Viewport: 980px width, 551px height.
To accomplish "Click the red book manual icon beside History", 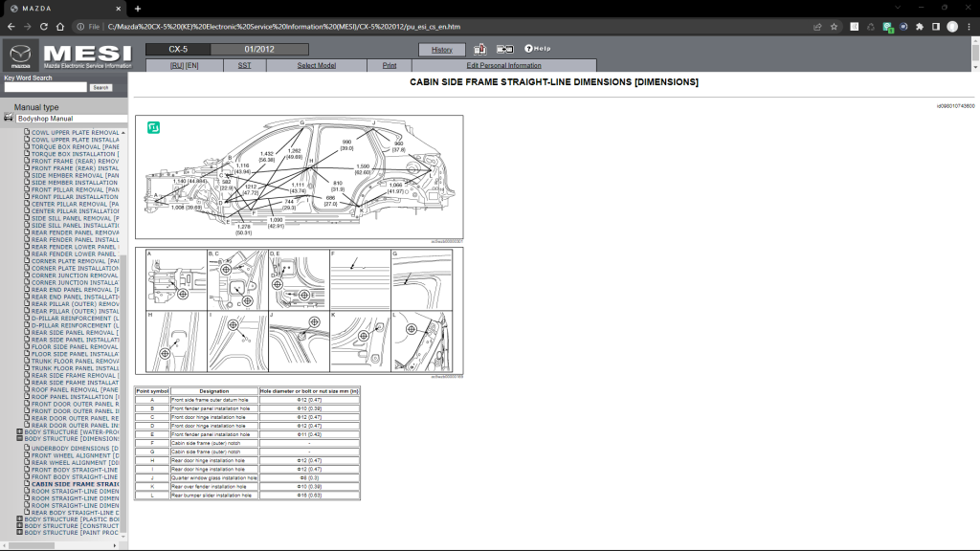I will pyautogui.click(x=479, y=49).
